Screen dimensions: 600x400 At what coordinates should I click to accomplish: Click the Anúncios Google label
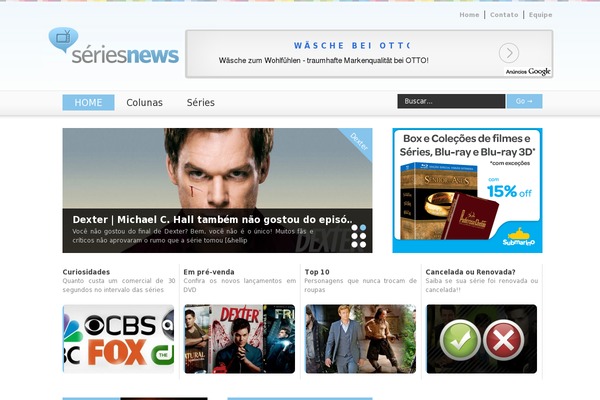pos(528,72)
